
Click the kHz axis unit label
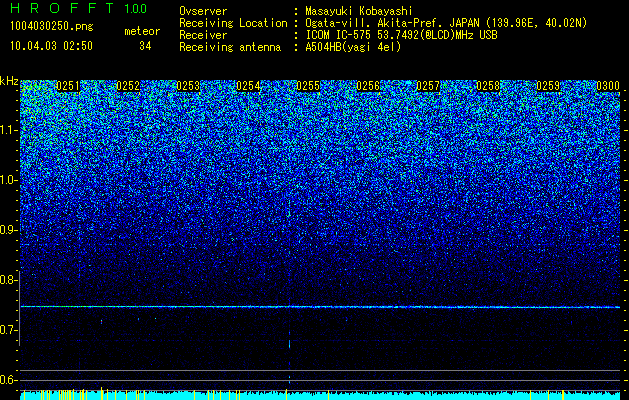[9, 81]
